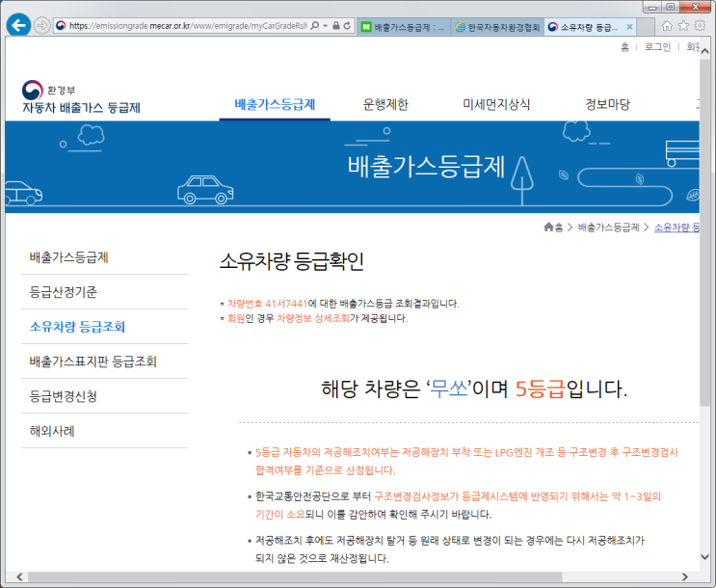Image resolution: width=716 pixels, height=588 pixels.
Task: Click the horizontal scrollbar left arrow
Action: (x=19, y=576)
